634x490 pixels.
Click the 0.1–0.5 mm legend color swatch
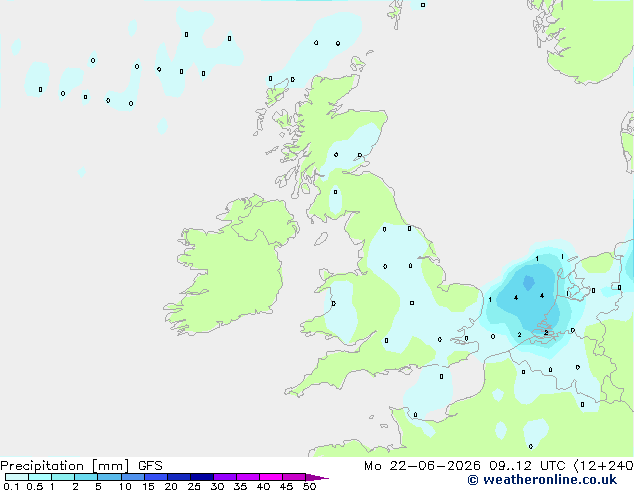pyautogui.click(x=17, y=477)
